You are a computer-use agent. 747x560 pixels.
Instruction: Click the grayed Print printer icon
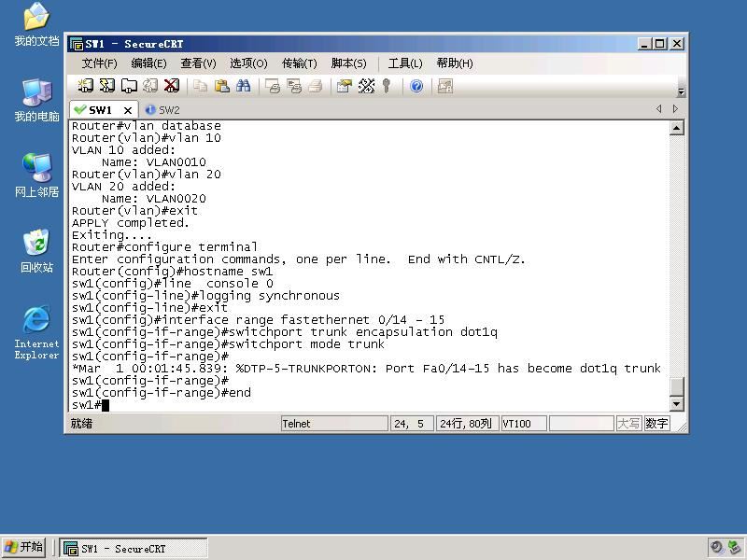(316, 86)
